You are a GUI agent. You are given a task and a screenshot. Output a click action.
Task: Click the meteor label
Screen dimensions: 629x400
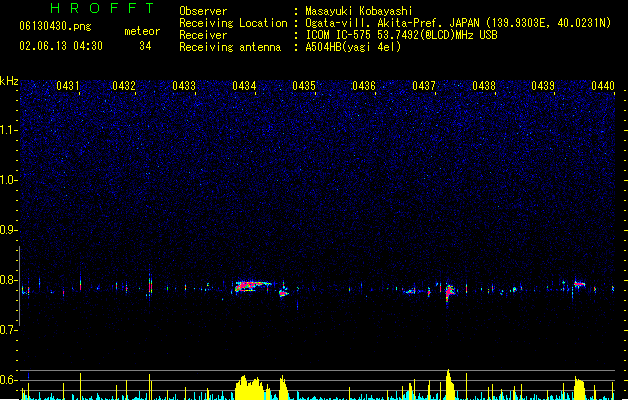pos(142,31)
